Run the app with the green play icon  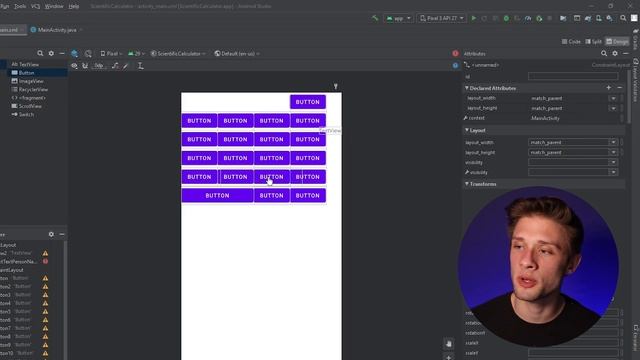pos(473,18)
